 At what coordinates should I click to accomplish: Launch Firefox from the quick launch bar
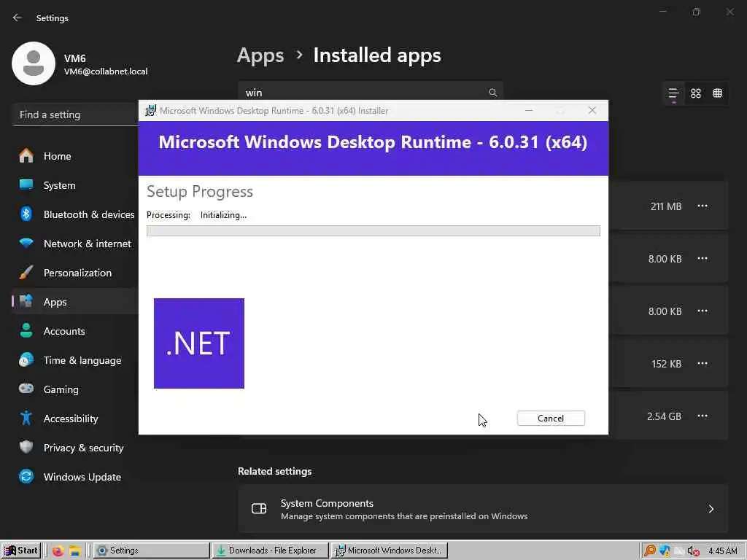(58, 551)
